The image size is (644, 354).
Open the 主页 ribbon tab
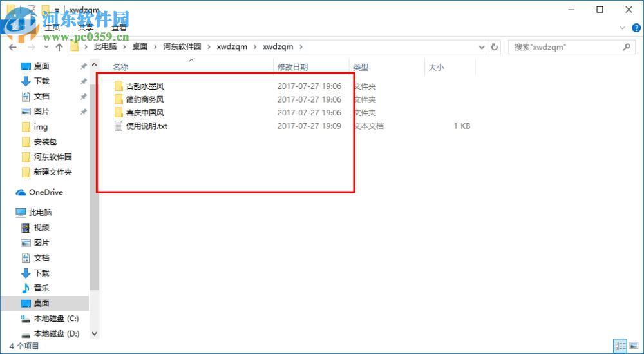click(52, 28)
